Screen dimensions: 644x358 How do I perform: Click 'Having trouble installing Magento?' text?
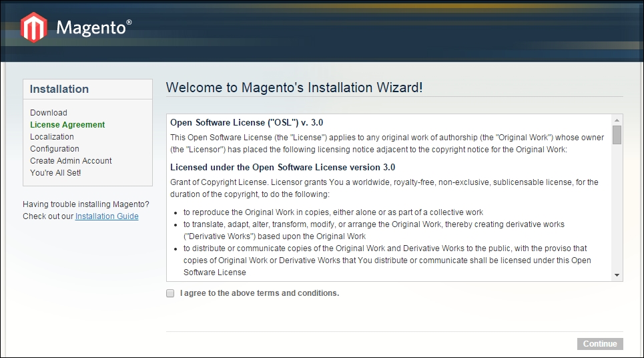coord(86,204)
